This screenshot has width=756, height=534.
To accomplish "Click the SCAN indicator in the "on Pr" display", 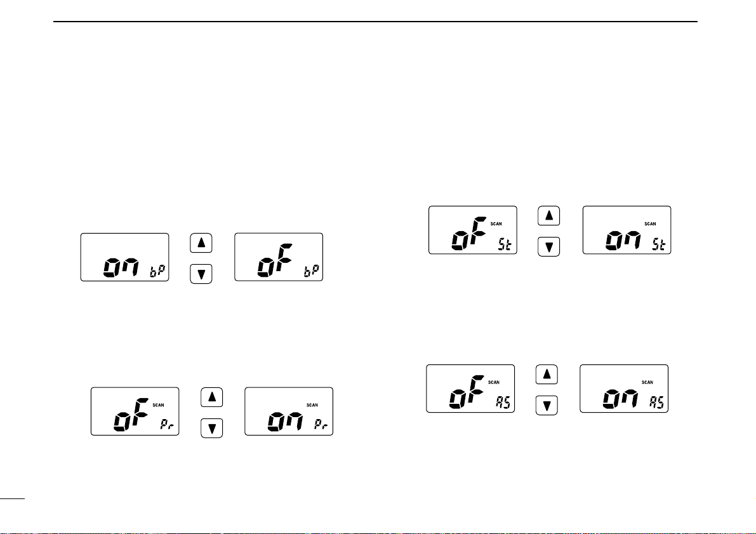I will [312, 404].
